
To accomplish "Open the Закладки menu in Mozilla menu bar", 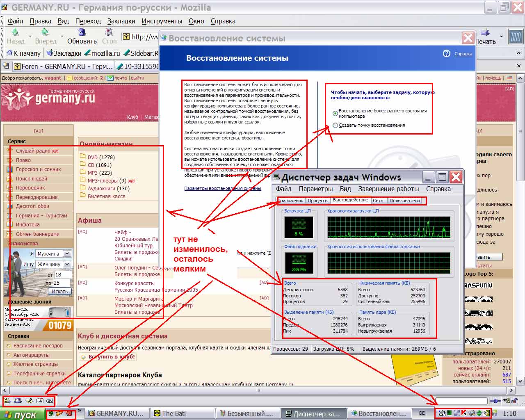I will point(121,21).
